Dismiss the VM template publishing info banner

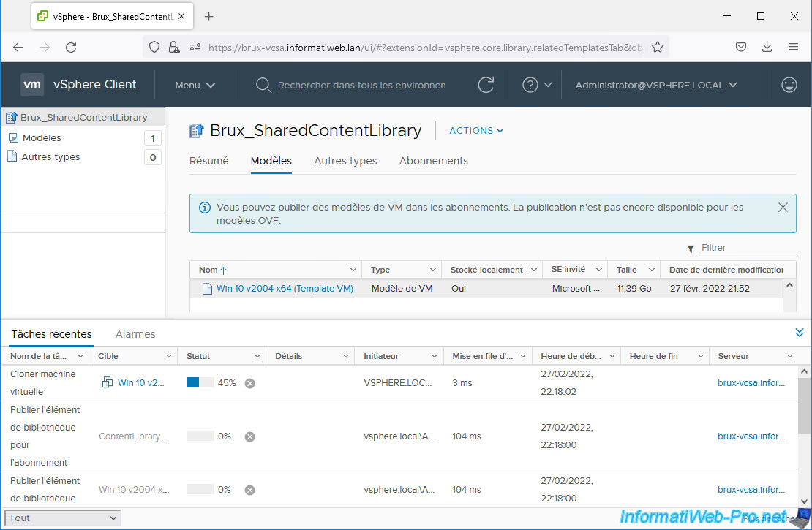pos(783,208)
